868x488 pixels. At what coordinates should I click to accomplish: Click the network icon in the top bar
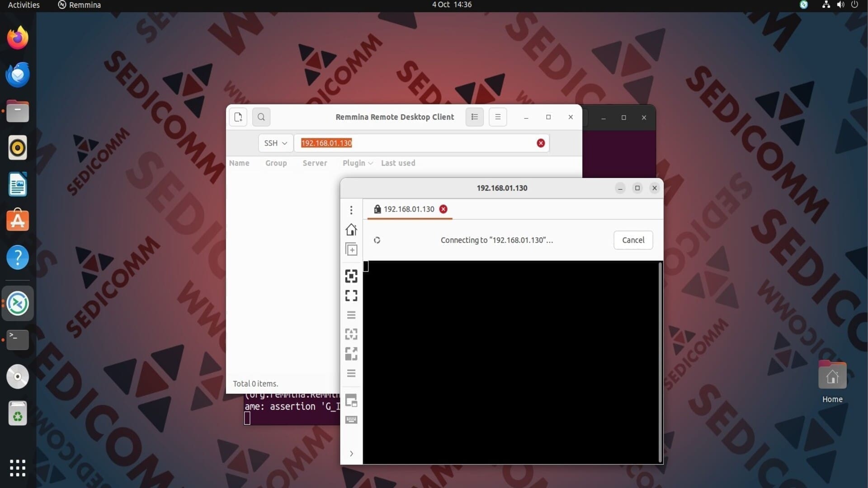826,5
